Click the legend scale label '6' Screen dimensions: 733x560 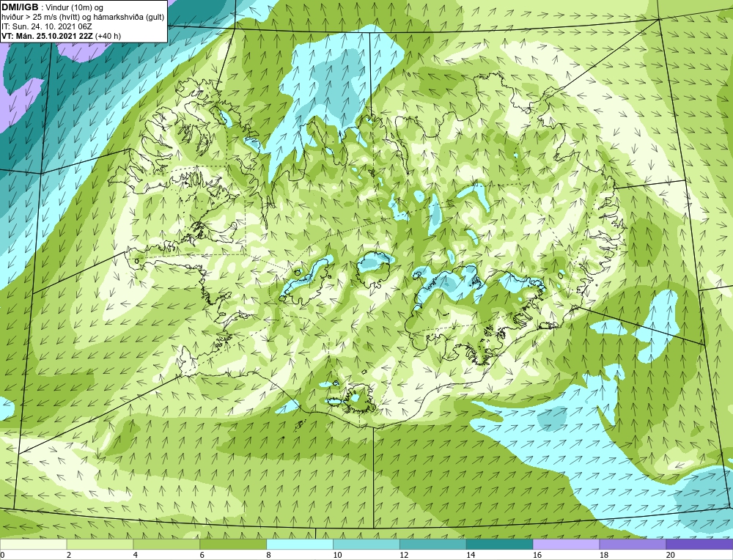pos(202,555)
